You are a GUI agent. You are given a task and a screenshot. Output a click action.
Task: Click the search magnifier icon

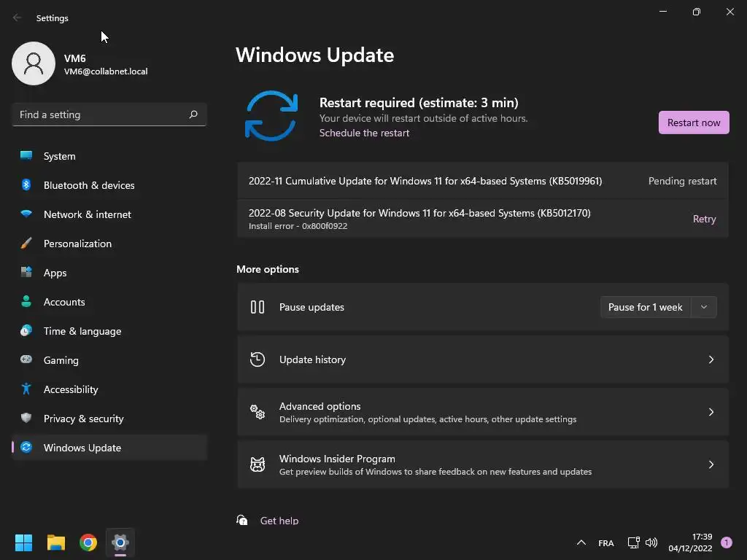(193, 114)
